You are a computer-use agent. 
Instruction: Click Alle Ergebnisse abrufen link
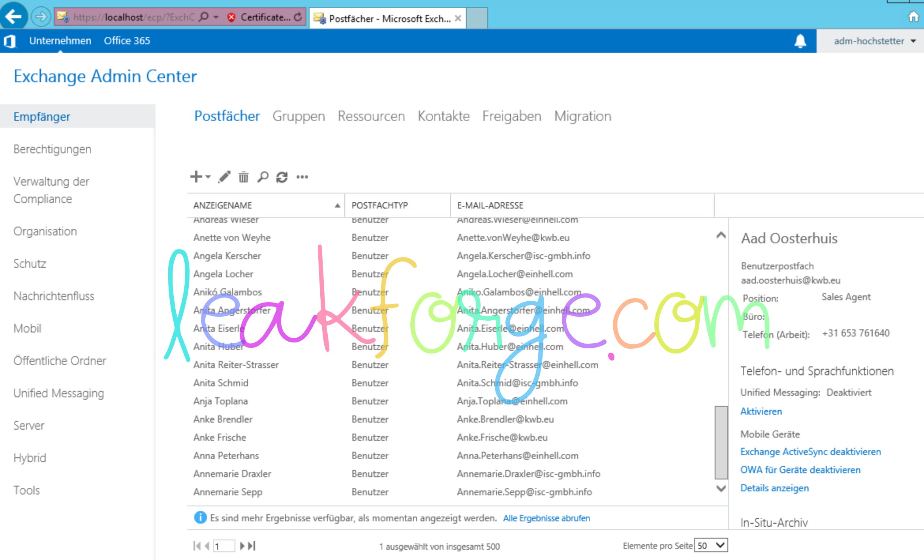pyautogui.click(x=547, y=518)
